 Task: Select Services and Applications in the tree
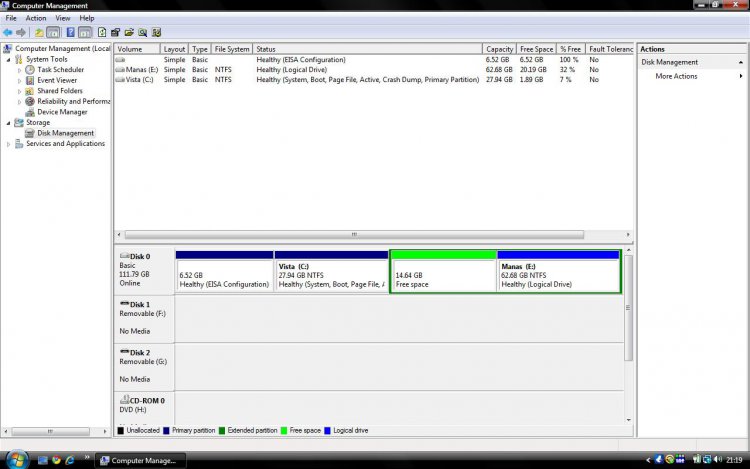pyautogui.click(x=66, y=143)
